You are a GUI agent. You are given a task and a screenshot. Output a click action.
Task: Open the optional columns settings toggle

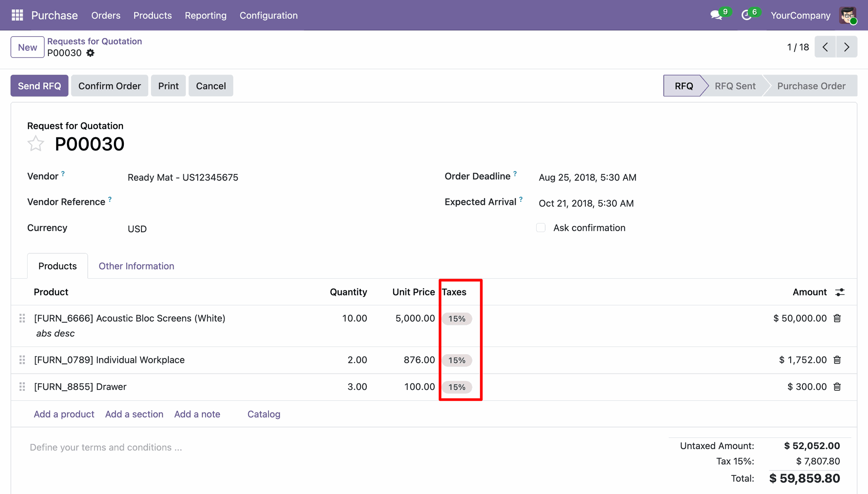pos(840,292)
